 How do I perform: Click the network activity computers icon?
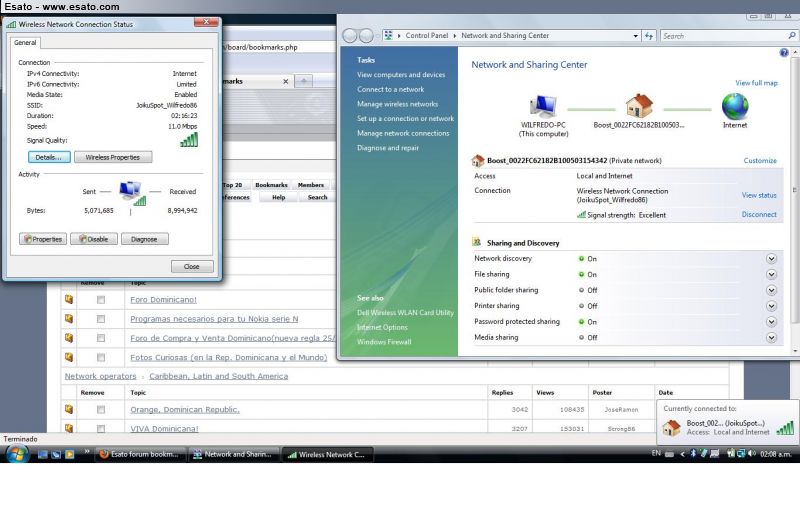(132, 193)
